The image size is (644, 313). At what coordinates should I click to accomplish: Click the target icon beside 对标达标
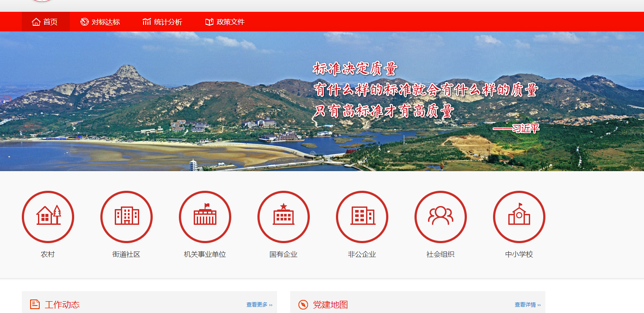(x=85, y=22)
